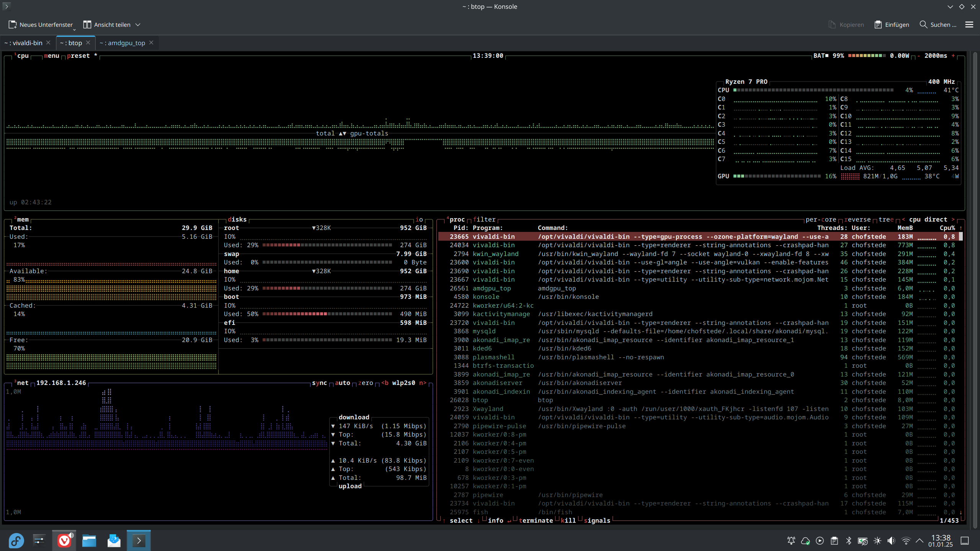Click the hamburger menu icon in Konsole

[969, 24]
